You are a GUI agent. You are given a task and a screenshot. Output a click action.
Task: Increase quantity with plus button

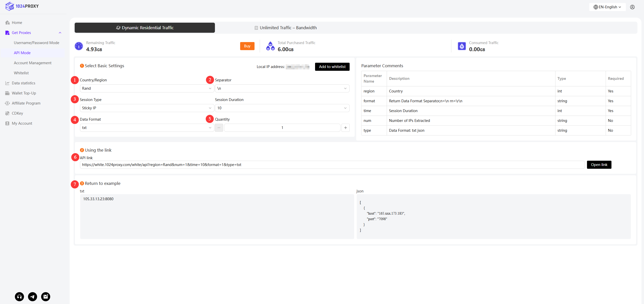click(x=345, y=128)
